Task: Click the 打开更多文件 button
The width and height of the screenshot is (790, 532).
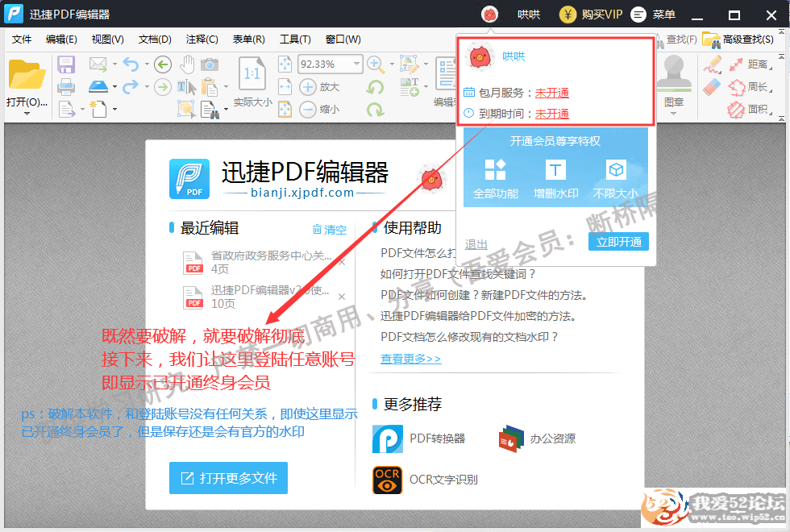Action: 228,477
